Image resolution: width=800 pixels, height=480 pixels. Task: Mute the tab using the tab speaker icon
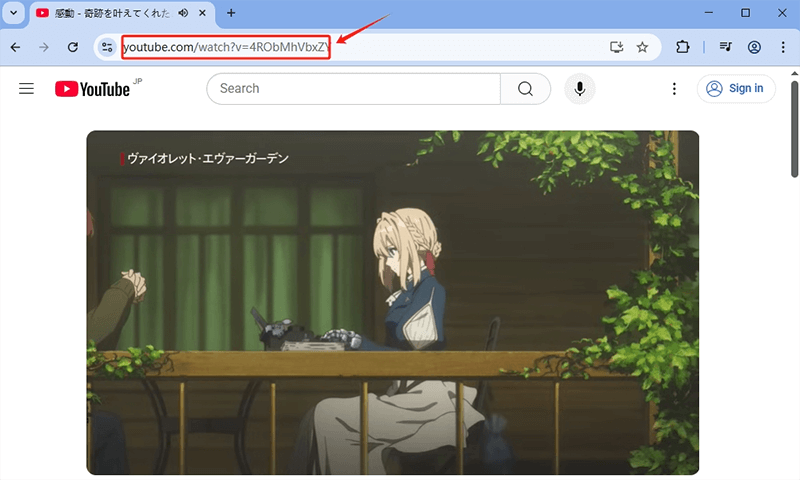(183, 13)
